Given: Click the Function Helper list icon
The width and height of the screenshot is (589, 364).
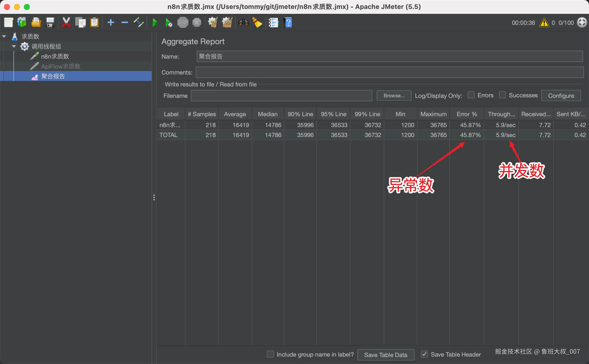Looking at the screenshot, I should pyautogui.click(x=274, y=23).
